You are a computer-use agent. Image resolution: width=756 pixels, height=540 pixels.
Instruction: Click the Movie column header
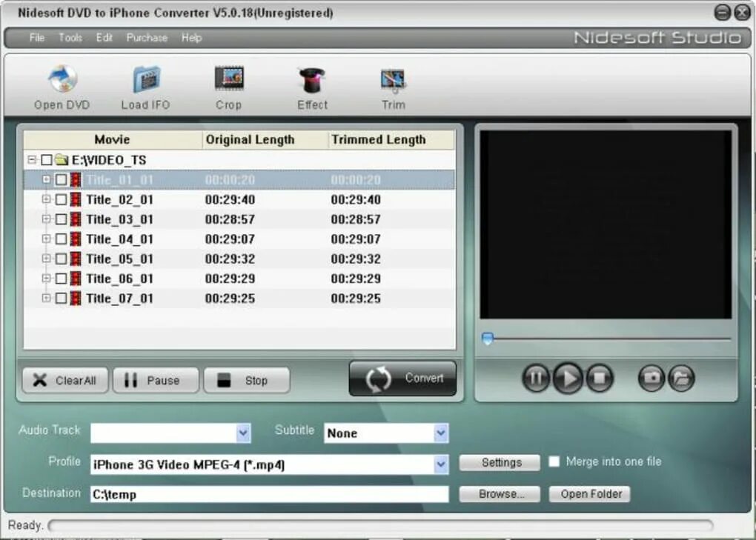pyautogui.click(x=113, y=139)
